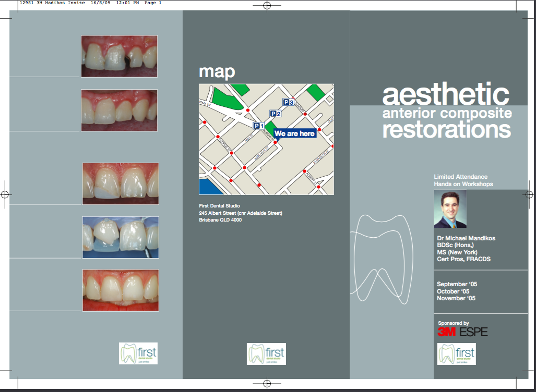The height and width of the screenshot is (392, 536).
Task: Click First logo in the map panel
Action: pyautogui.click(x=267, y=353)
